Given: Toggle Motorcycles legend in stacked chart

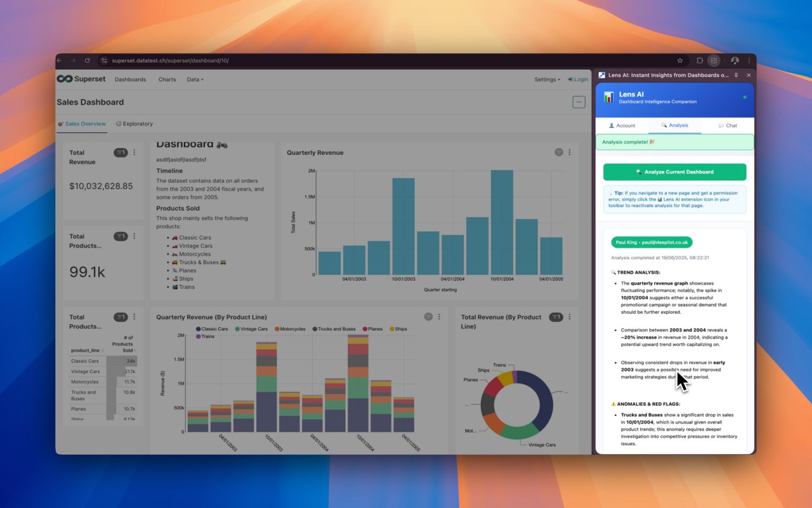Looking at the screenshot, I should coord(290,329).
